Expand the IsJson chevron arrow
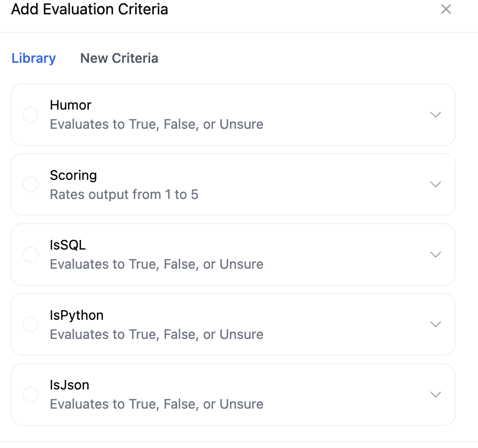Image resolution: width=478 pixels, height=448 pixels. [435, 395]
